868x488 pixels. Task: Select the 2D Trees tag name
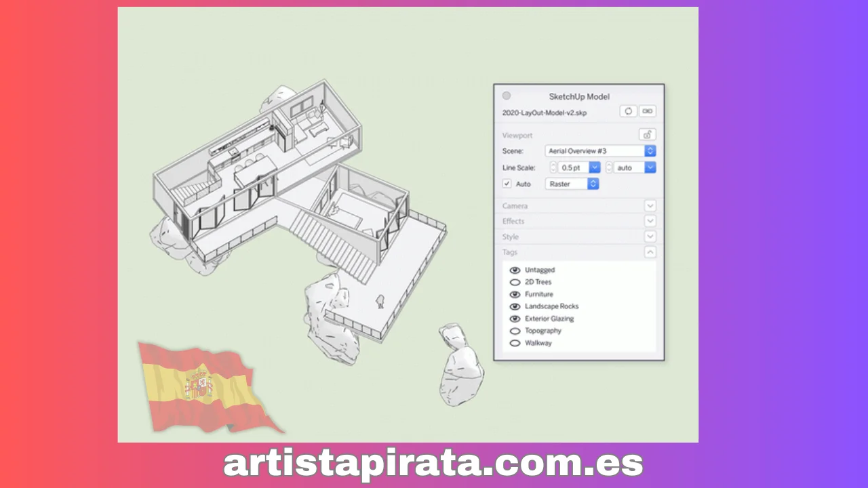[x=538, y=282]
